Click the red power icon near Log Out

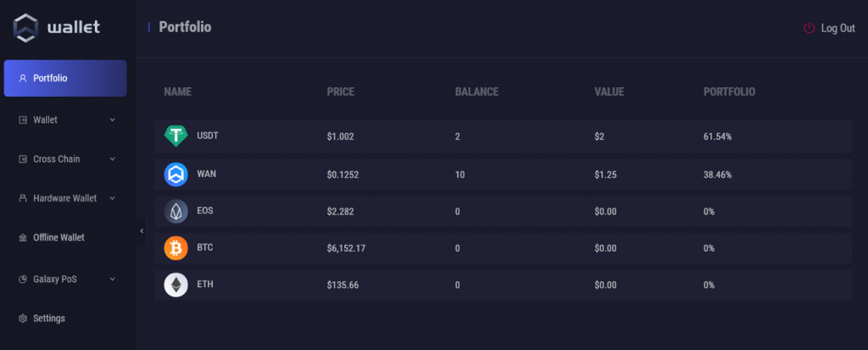(x=809, y=28)
